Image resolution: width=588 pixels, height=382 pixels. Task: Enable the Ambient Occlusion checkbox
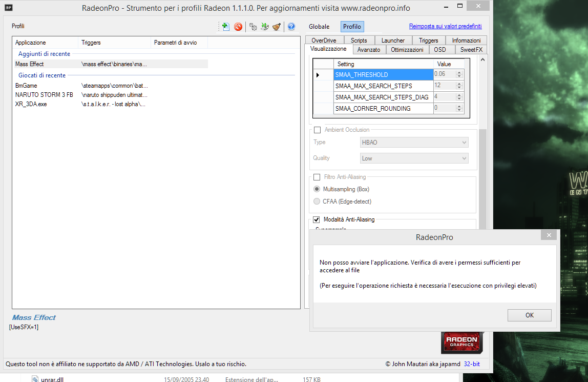point(317,130)
